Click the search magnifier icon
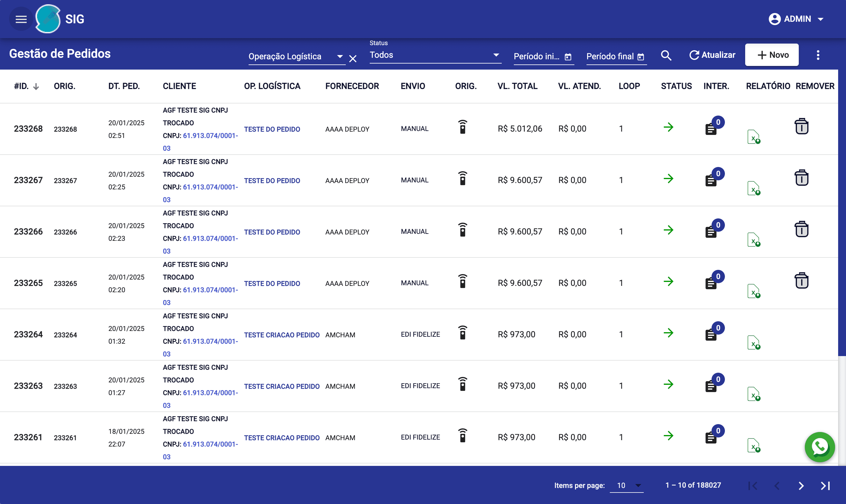Image resolution: width=846 pixels, height=504 pixels. pos(666,55)
